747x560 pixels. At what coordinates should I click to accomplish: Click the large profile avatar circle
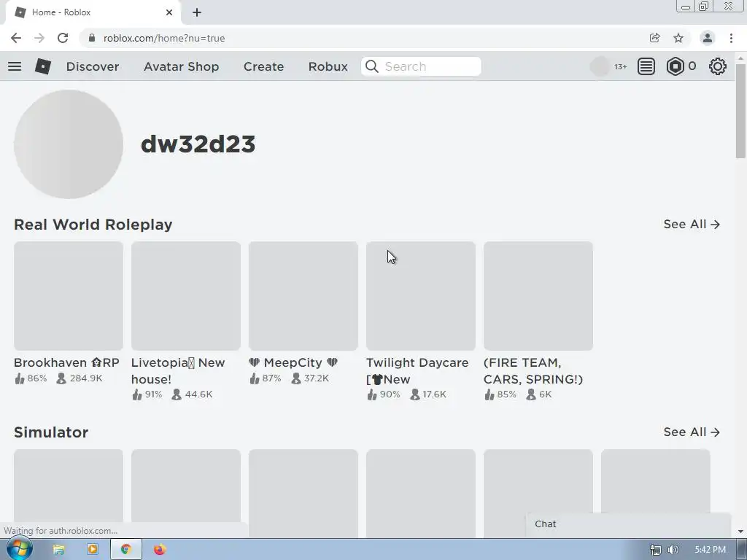click(68, 144)
